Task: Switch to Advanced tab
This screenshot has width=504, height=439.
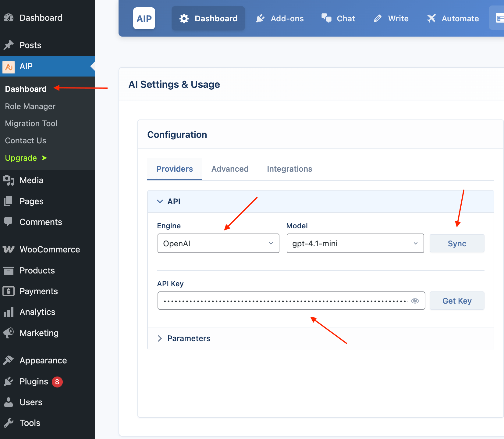Action: click(230, 169)
